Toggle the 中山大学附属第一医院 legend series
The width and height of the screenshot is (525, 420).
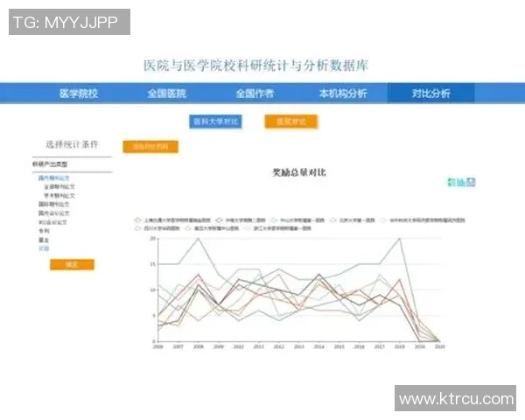297,220
